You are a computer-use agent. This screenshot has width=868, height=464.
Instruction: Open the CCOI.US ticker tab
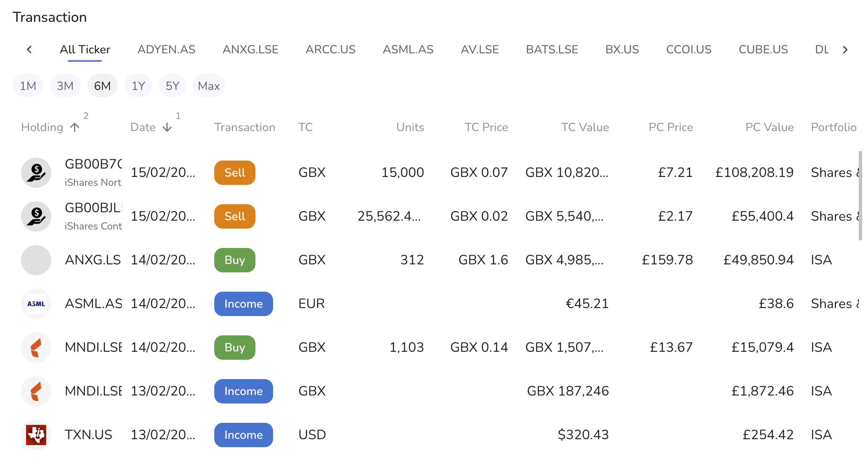pos(689,50)
